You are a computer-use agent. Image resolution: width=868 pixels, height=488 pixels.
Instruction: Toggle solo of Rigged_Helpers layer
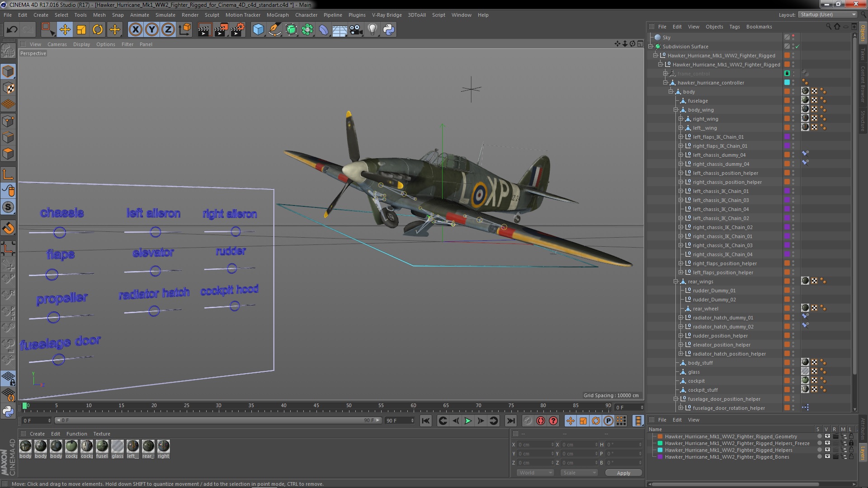(x=819, y=450)
